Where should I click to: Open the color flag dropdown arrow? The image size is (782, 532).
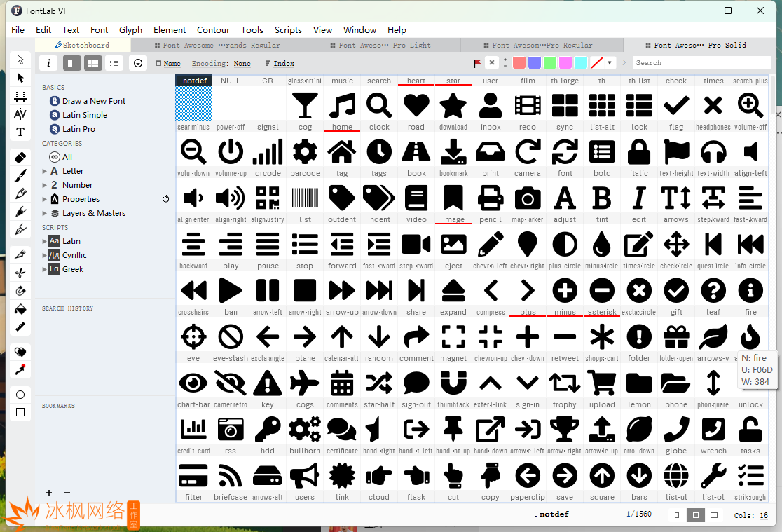(610, 63)
